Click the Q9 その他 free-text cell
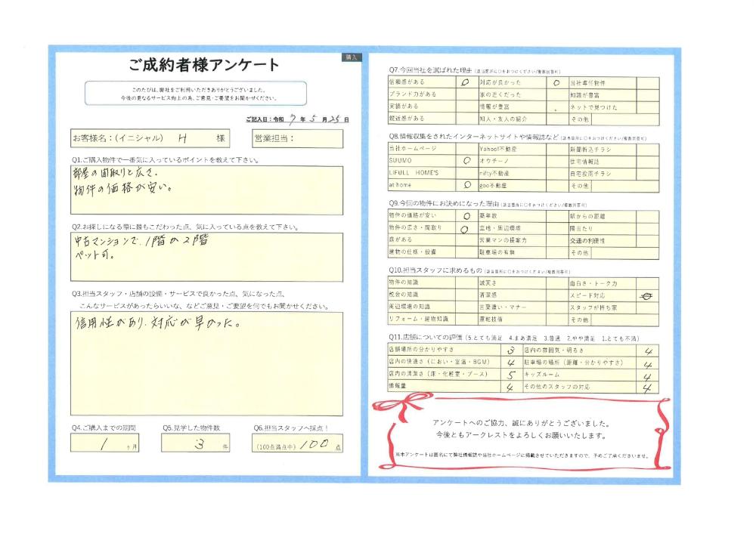The height and width of the screenshot is (534, 756). click(x=625, y=252)
